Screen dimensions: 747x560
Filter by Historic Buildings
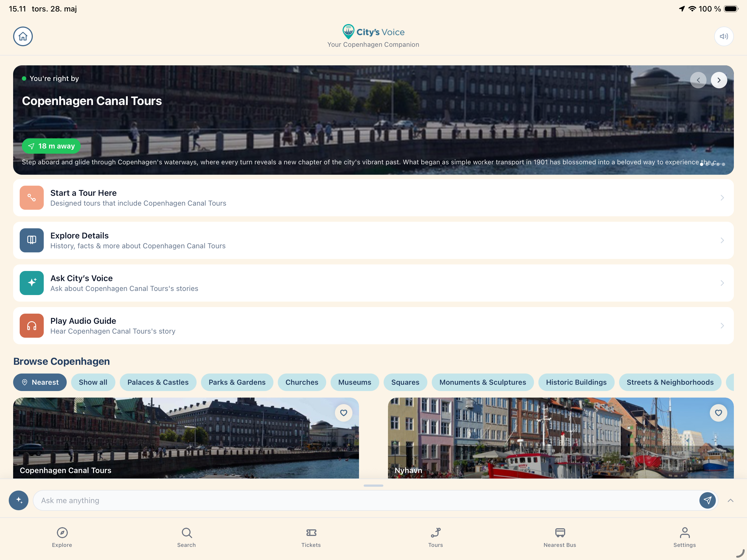coord(576,382)
